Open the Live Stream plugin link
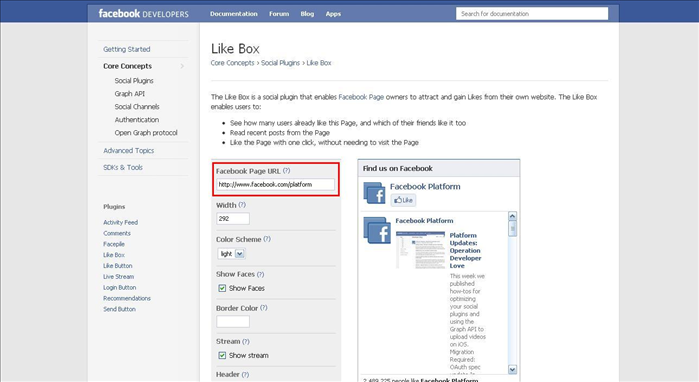The height and width of the screenshot is (382, 699). [119, 277]
